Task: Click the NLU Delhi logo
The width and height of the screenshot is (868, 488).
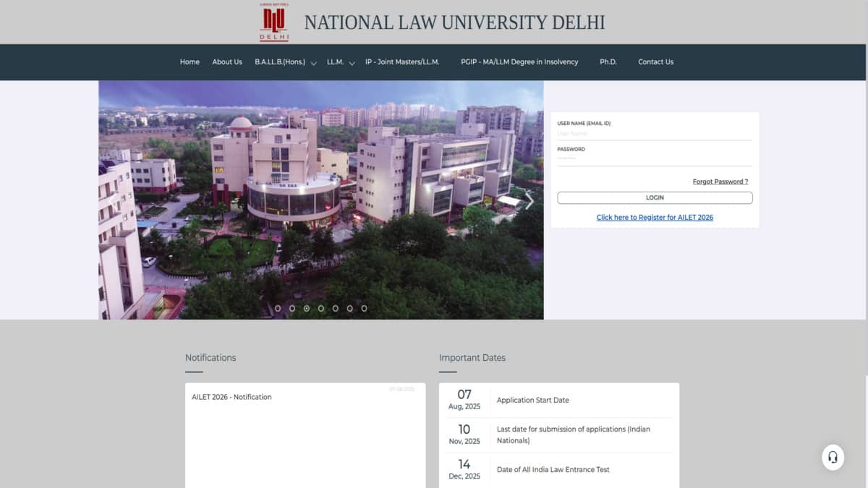Action: click(274, 22)
